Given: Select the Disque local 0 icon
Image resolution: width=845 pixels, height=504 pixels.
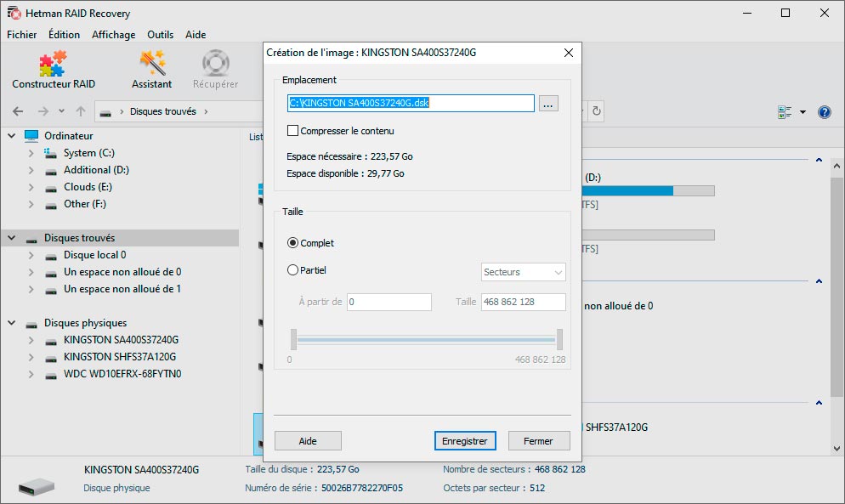Looking at the screenshot, I should point(51,257).
